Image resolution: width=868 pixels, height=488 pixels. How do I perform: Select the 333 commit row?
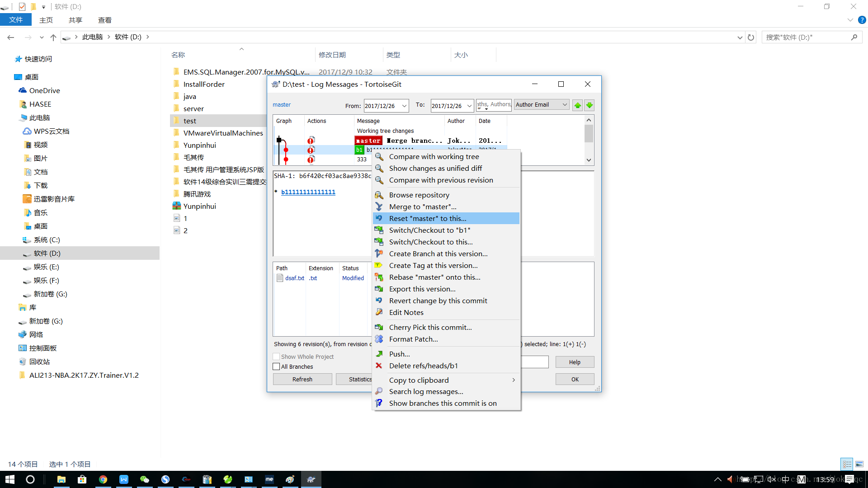pyautogui.click(x=323, y=159)
